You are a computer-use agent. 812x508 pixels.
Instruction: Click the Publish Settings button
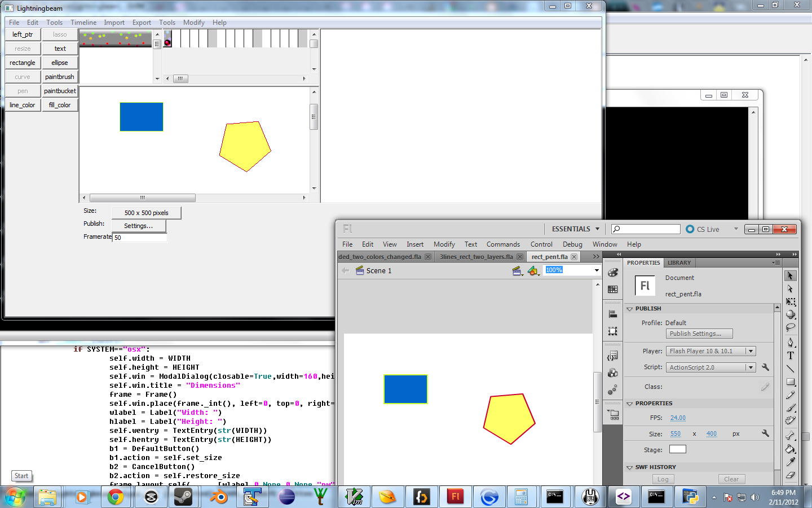tap(699, 333)
